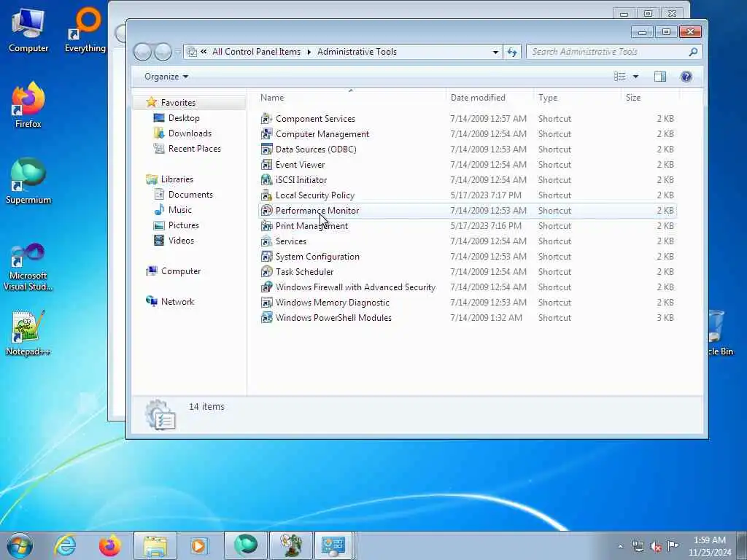
Task: Click the search magnifier icon
Action: coord(693,52)
